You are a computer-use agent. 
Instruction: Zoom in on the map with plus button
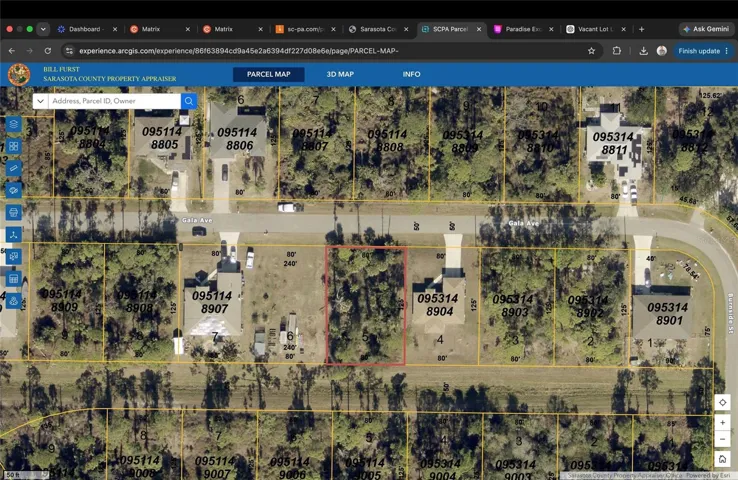tap(722, 423)
